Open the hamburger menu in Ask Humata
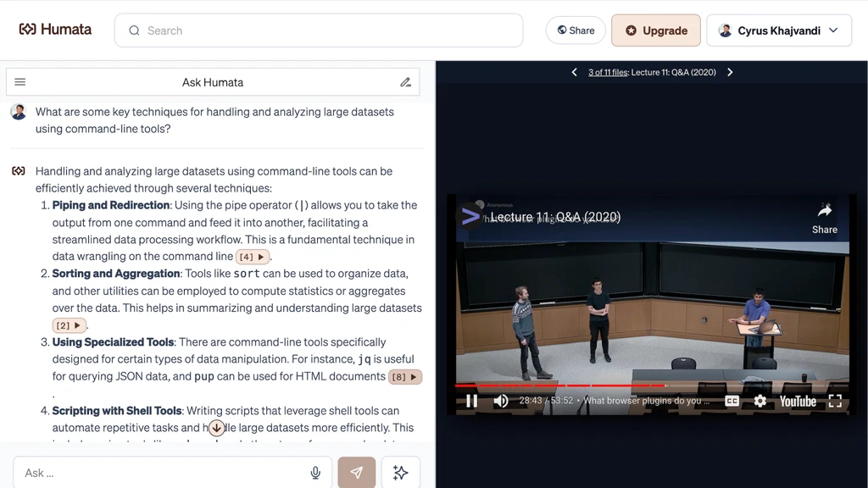 [x=20, y=82]
